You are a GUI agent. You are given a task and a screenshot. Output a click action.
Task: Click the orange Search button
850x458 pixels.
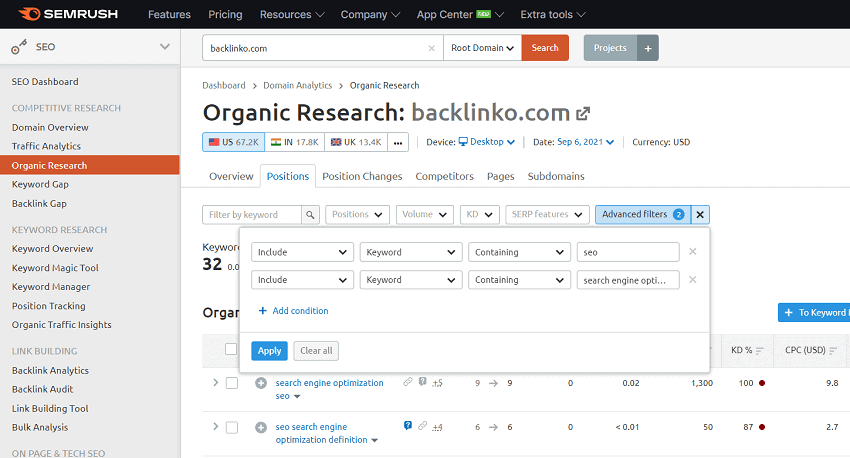pyautogui.click(x=545, y=48)
